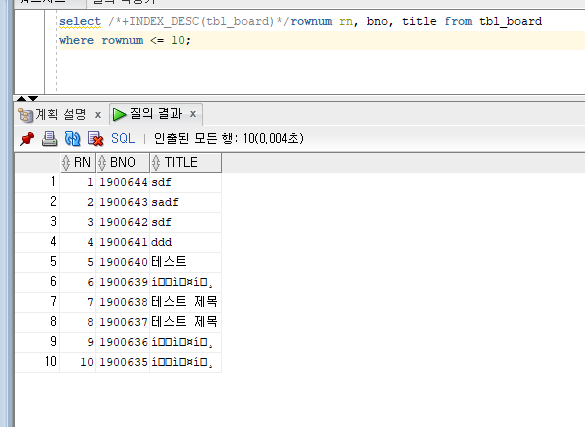Click the title cell 'sadf'
Screen dimensions: 585x427
(186, 202)
